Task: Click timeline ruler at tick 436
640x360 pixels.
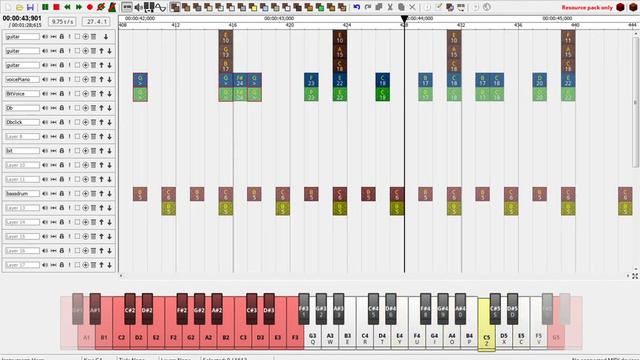Action: click(x=518, y=25)
